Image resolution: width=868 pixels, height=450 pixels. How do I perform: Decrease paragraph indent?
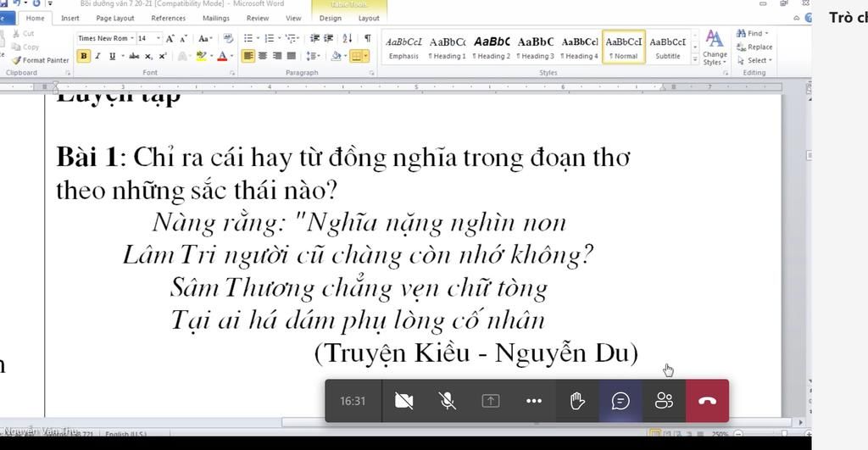point(314,38)
